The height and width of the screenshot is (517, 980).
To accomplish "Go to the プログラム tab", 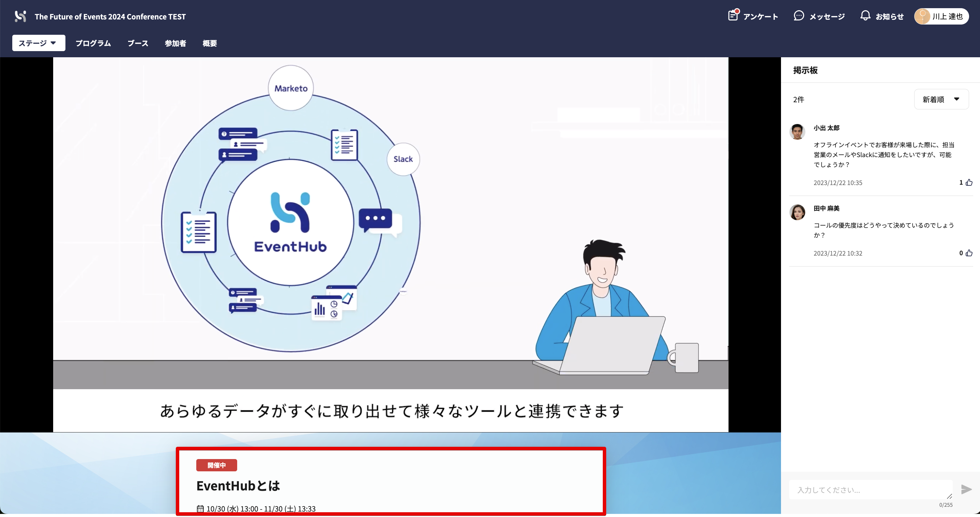I will [x=93, y=43].
